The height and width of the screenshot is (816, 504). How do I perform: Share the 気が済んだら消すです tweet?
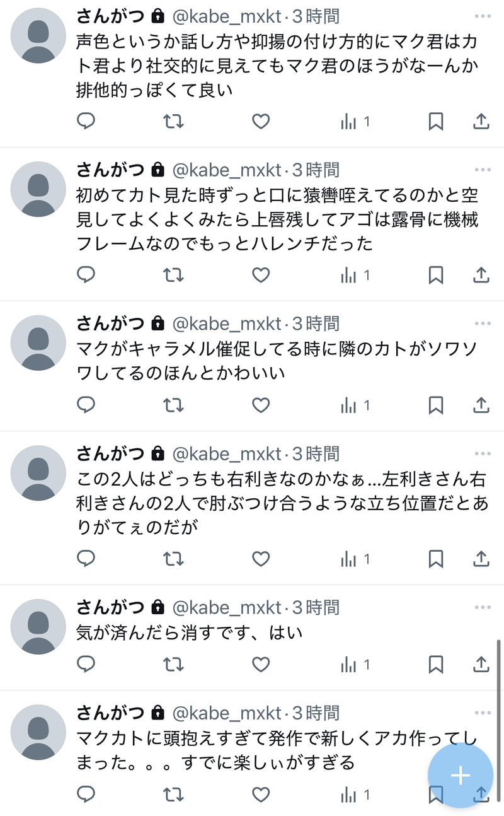pyautogui.click(x=481, y=664)
